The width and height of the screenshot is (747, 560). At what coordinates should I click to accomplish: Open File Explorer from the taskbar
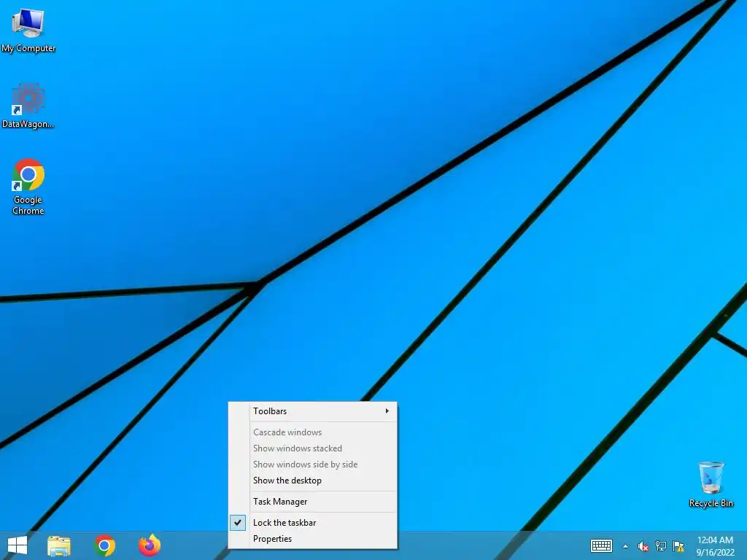59,545
